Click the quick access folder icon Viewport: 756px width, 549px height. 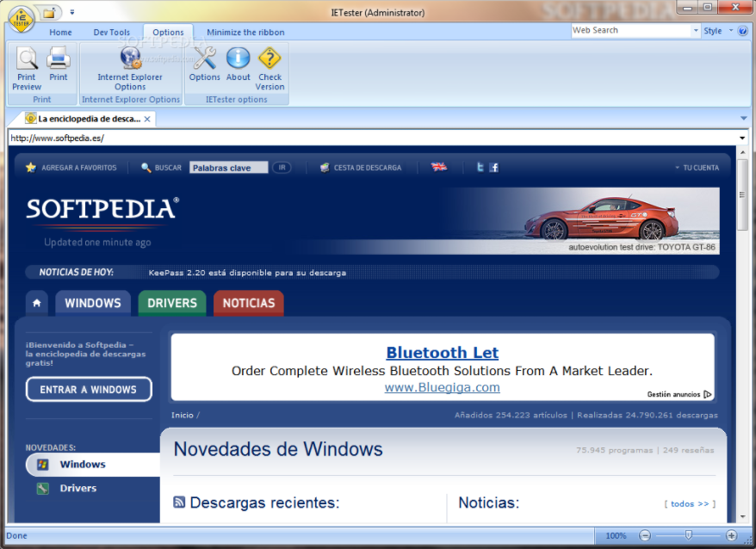(x=49, y=13)
